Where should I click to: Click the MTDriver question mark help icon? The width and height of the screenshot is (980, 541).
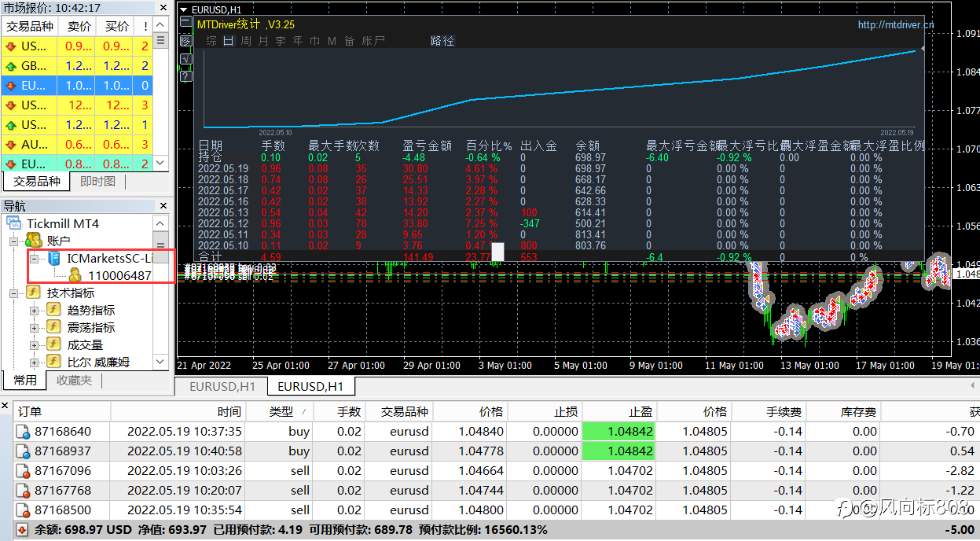coord(185,76)
